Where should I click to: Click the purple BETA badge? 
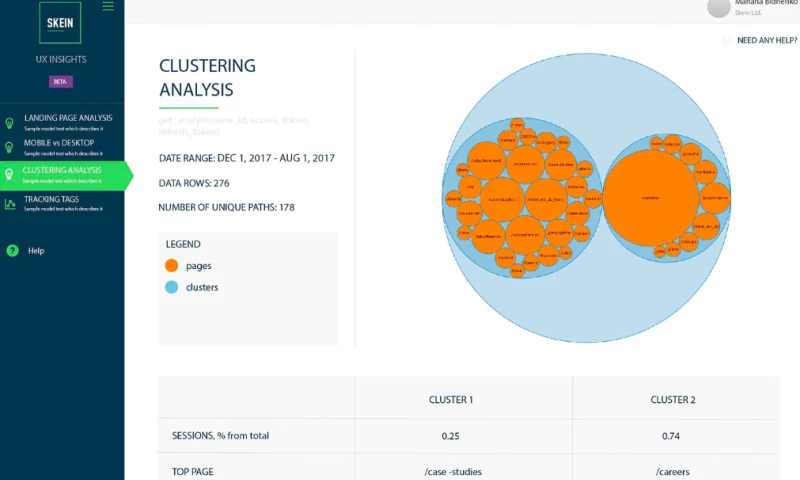(61, 82)
